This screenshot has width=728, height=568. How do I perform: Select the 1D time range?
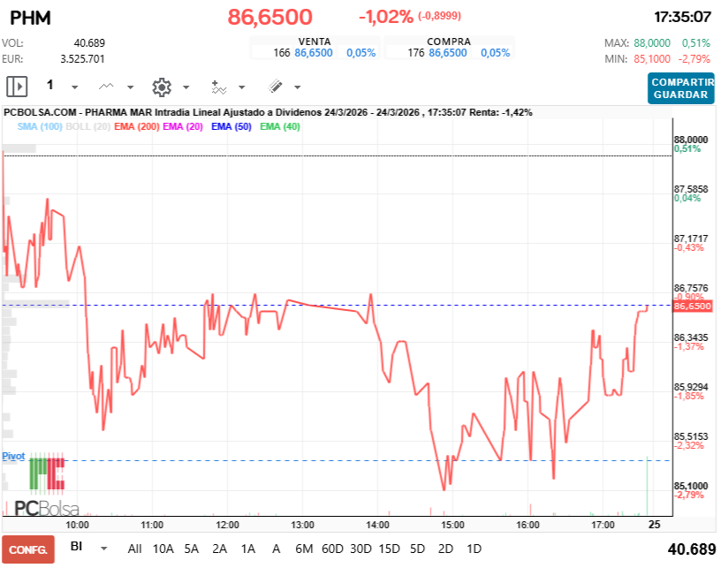[x=474, y=549]
